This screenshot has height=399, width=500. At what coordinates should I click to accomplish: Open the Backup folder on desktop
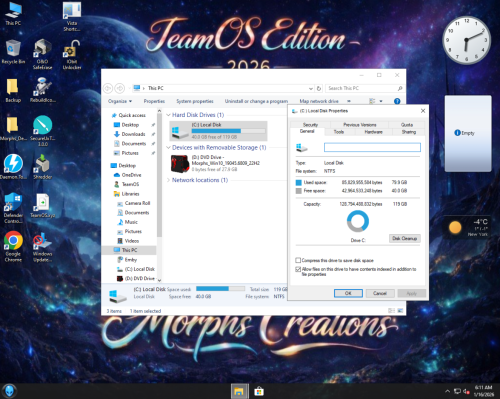click(x=13, y=90)
